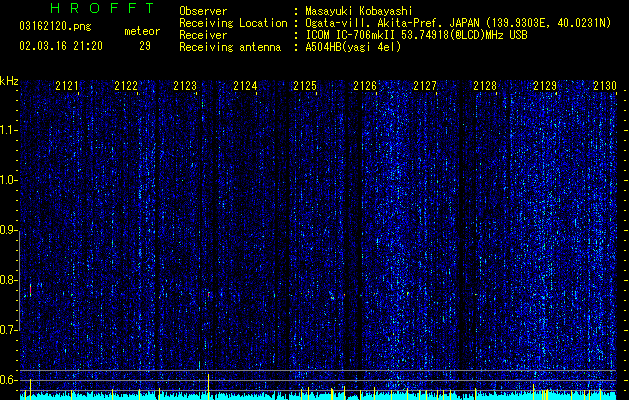Click the 2128 time marker

[x=485, y=86]
